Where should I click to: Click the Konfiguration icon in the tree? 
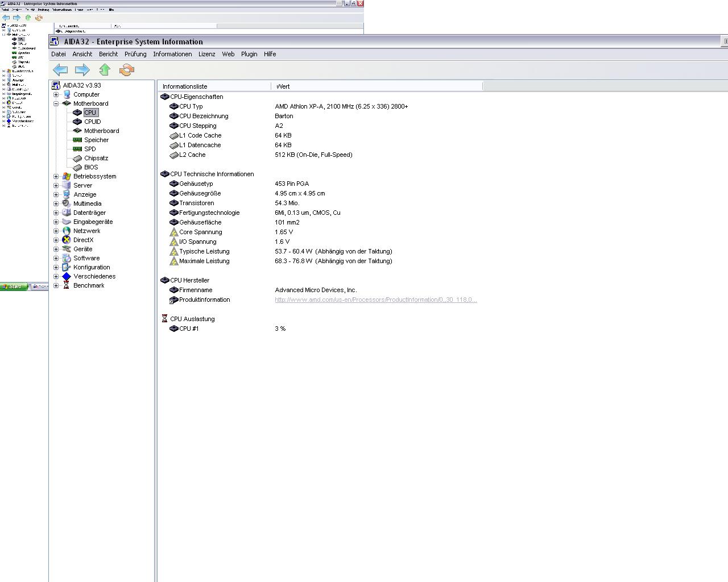coord(67,267)
